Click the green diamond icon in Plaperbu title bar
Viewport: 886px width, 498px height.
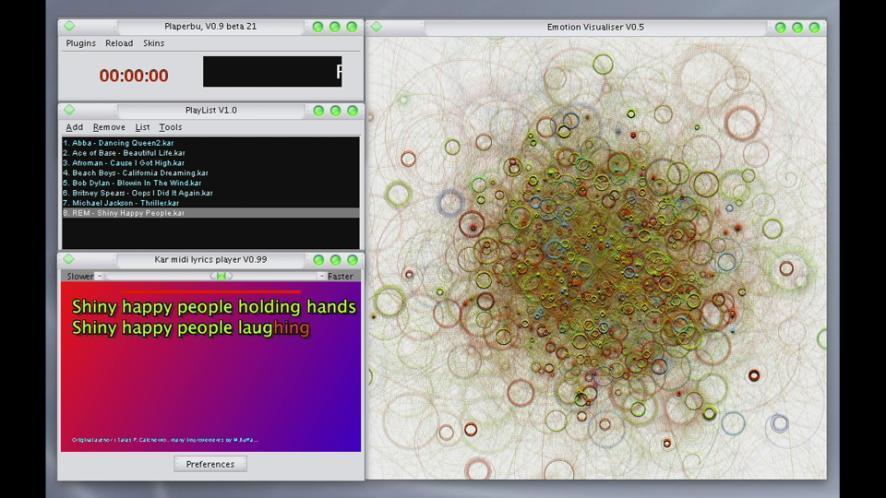coord(70,26)
